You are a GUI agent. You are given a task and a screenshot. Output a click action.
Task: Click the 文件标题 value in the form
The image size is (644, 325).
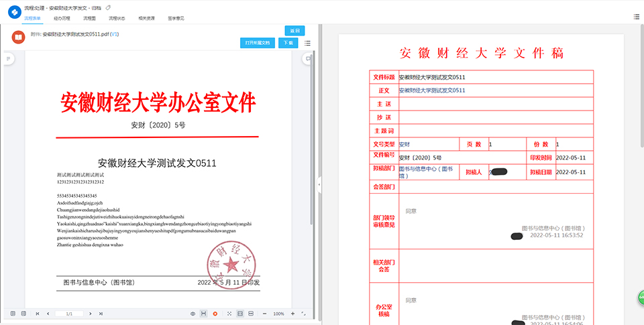pos(432,77)
